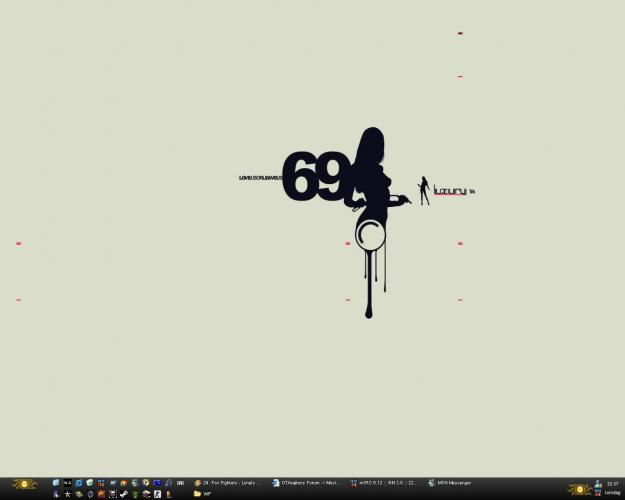Launch the music note quick launch icon

pos(169,483)
